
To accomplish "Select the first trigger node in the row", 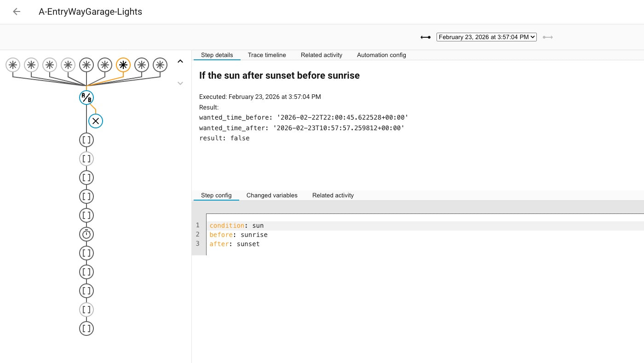I will 13,65.
